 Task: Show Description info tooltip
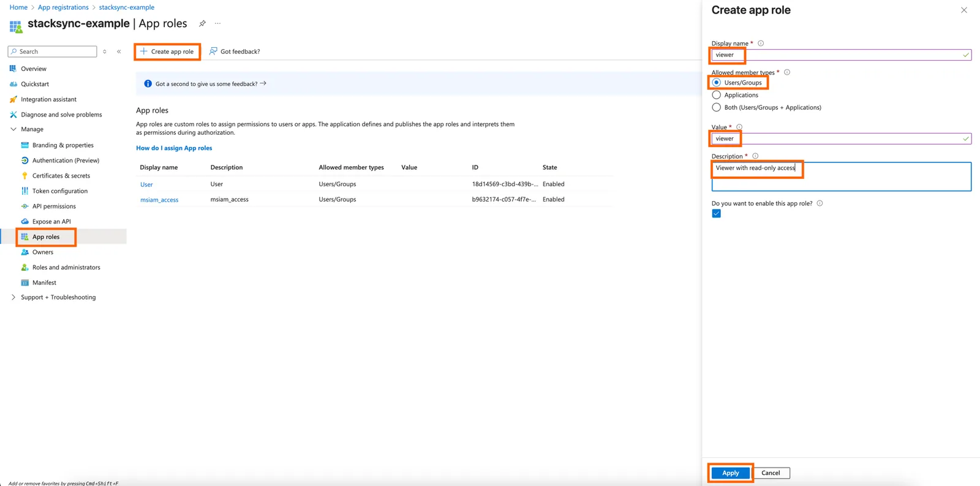click(x=755, y=156)
